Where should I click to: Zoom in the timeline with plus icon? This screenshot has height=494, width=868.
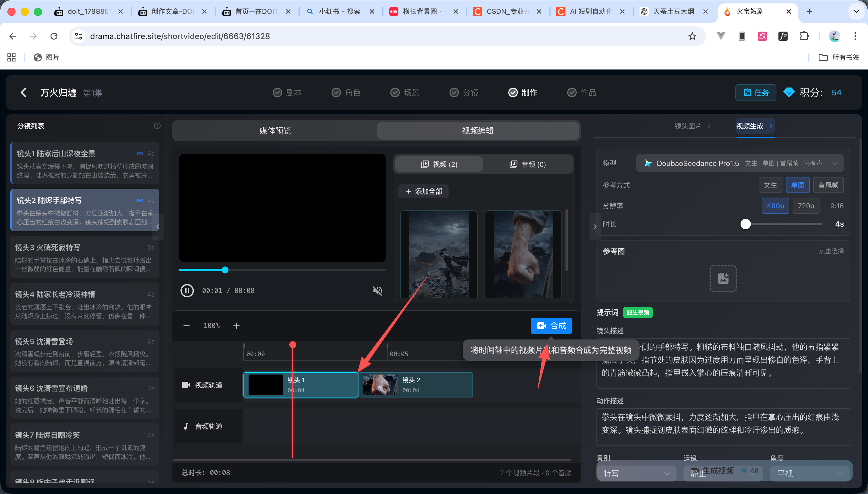point(236,325)
